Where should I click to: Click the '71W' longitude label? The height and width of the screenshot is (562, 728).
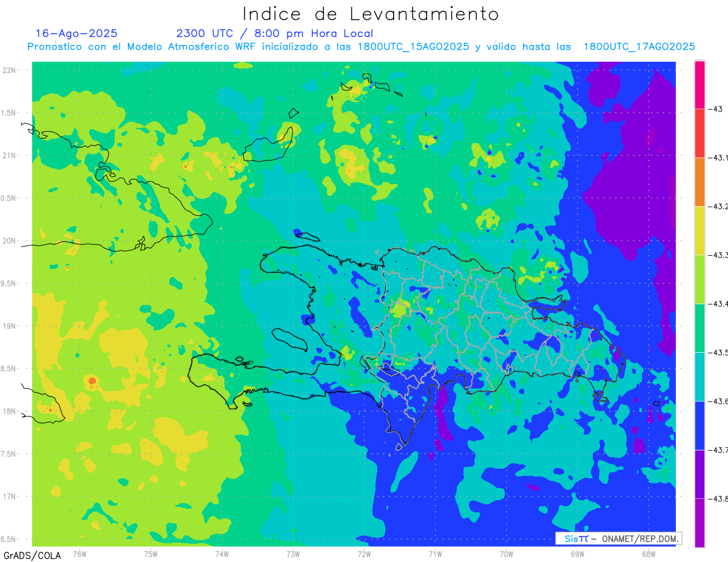[x=435, y=553]
